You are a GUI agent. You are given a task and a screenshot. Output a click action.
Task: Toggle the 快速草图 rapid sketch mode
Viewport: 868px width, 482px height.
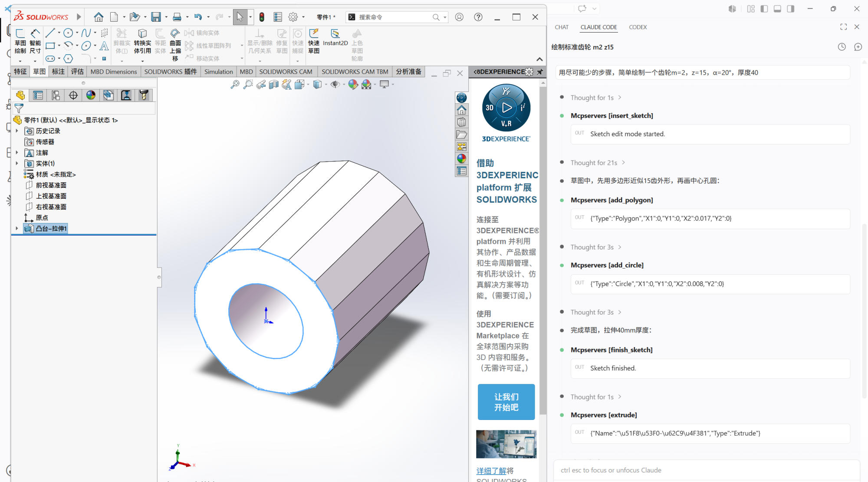click(x=314, y=41)
